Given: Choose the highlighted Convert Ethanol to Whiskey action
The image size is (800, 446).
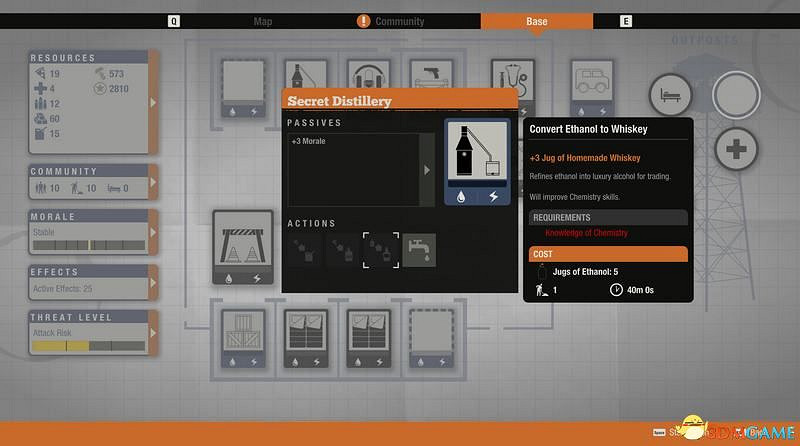Looking at the screenshot, I should [x=380, y=250].
